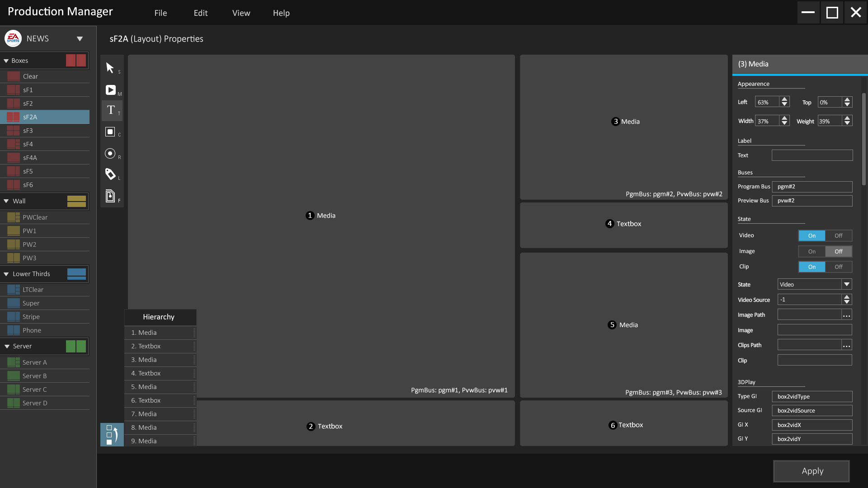Open the File menu
Image resolution: width=868 pixels, height=488 pixels.
coord(160,13)
